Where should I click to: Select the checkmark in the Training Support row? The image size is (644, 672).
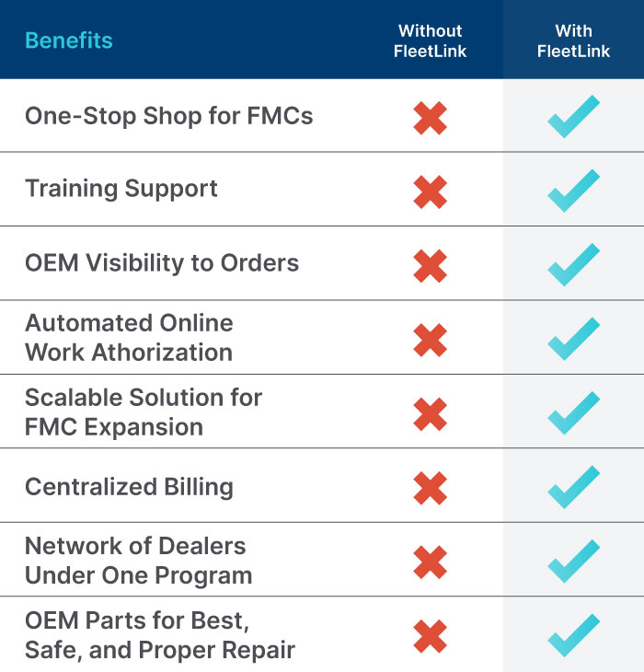pos(573,191)
